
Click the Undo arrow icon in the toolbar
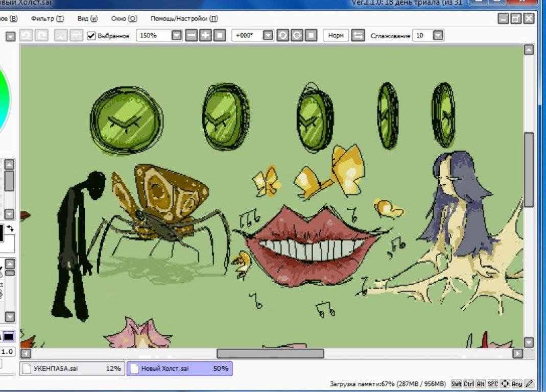[x=26, y=36]
